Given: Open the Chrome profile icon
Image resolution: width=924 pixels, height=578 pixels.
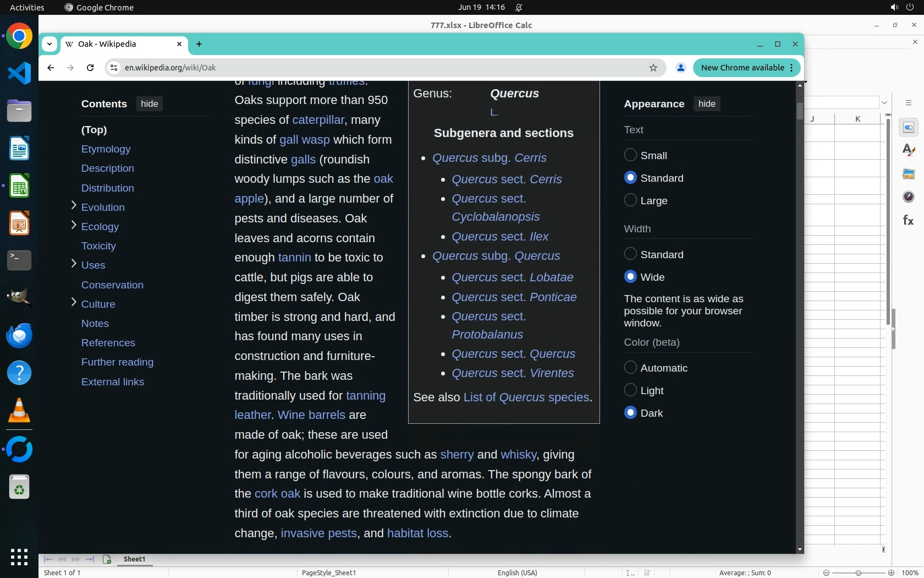Looking at the screenshot, I should pos(680,68).
